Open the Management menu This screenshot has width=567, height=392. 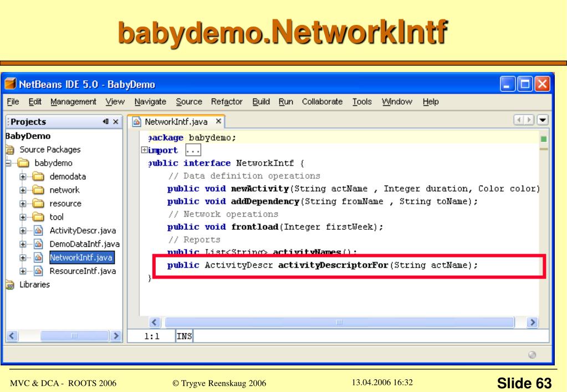tap(73, 102)
